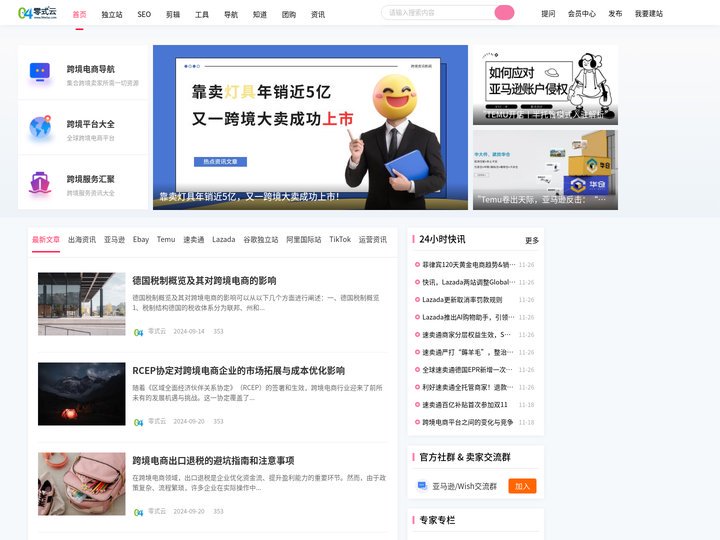720x540 pixels.
Task: Switch to the 谷歌独立站 tab
Action: pos(261,240)
